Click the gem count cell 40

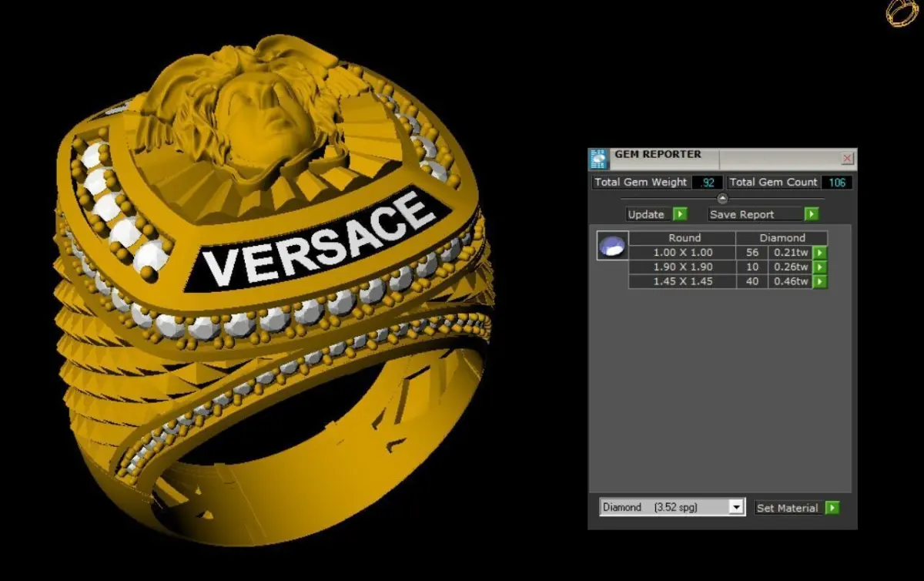(752, 282)
